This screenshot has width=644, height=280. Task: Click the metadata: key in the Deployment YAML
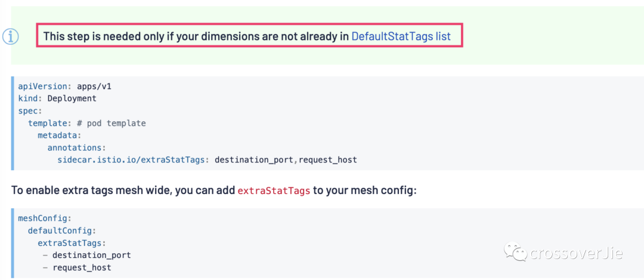[x=60, y=136]
